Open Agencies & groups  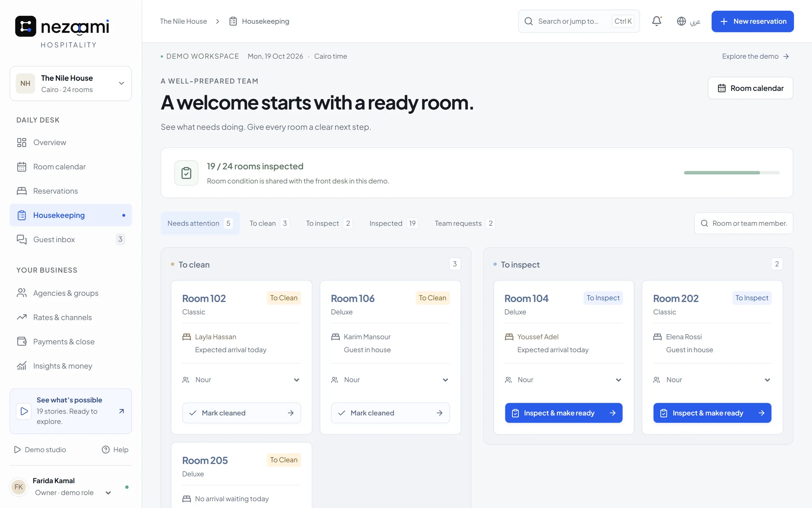pos(71,293)
